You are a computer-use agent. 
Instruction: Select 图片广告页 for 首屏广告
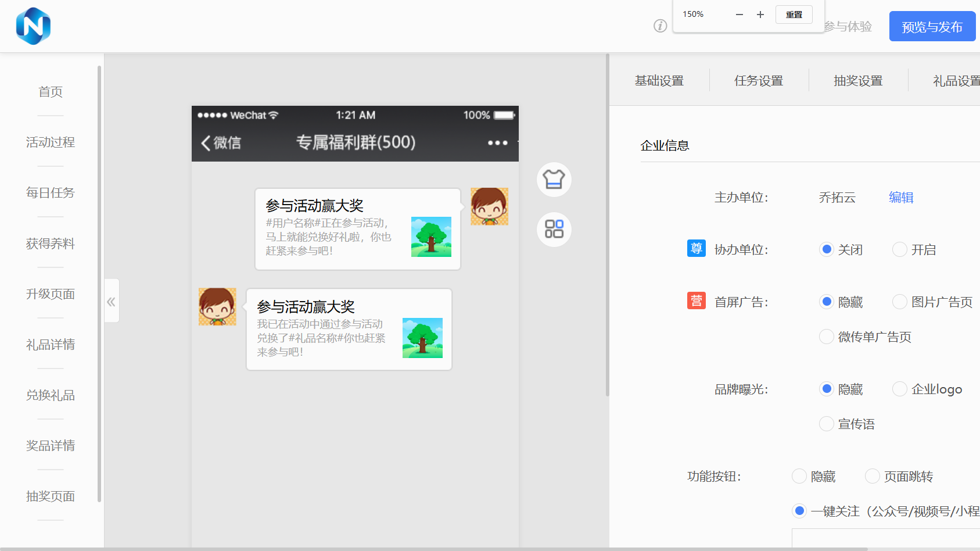pos(899,302)
